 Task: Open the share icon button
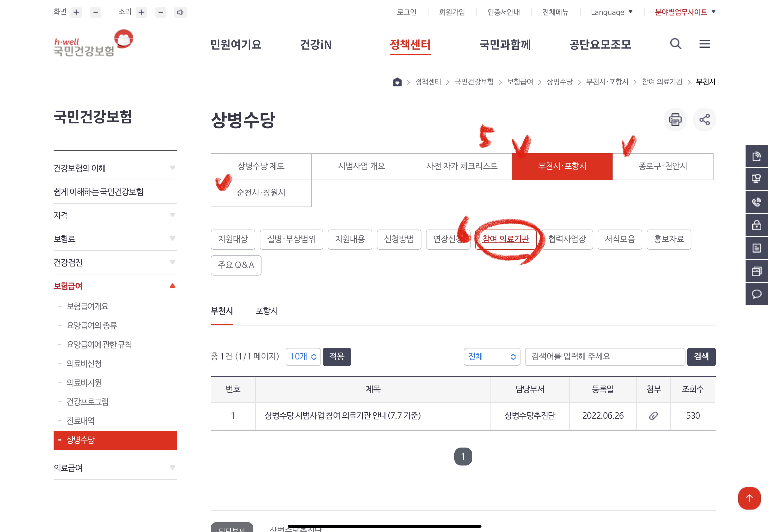[704, 119]
